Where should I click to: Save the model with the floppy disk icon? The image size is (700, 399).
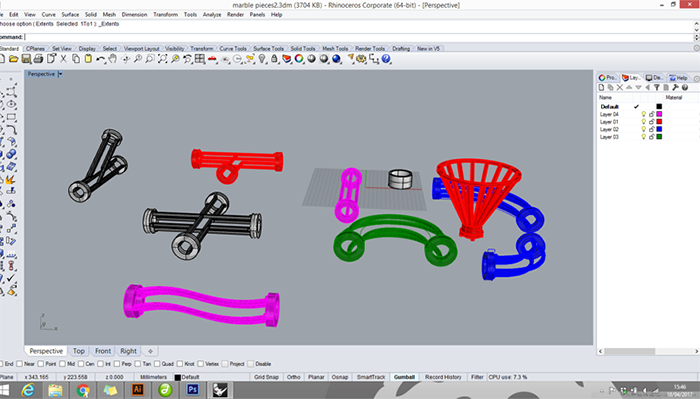click(x=26, y=59)
